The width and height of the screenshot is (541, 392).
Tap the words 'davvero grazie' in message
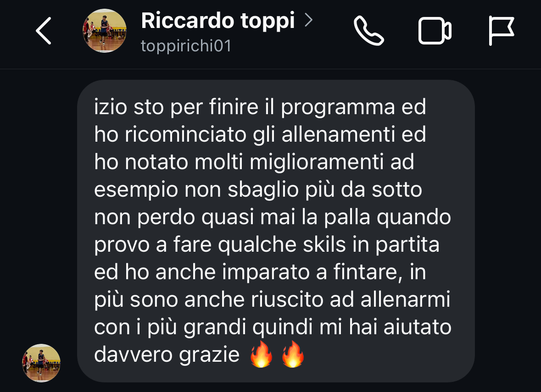(x=167, y=355)
